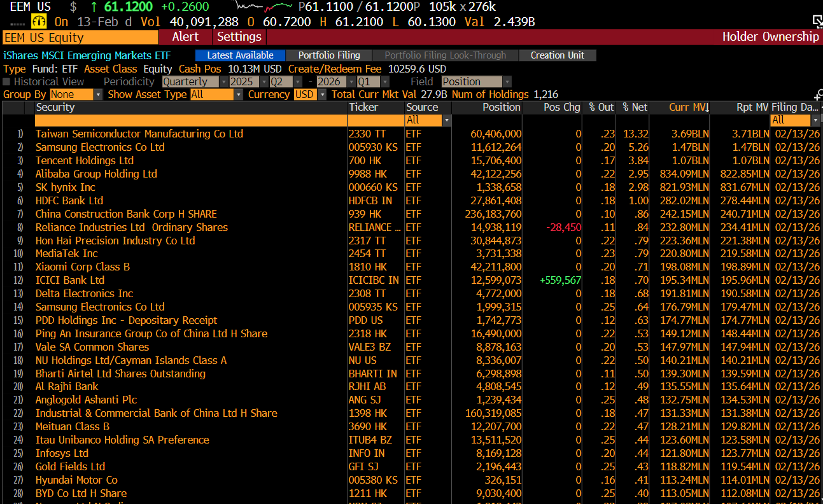Sort by the Source column header
Screen dimensions: 823x504
tap(428, 108)
